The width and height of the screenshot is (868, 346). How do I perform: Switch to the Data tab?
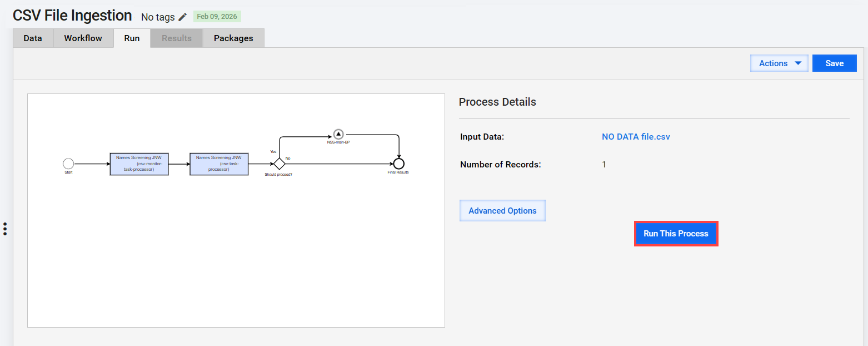point(33,38)
